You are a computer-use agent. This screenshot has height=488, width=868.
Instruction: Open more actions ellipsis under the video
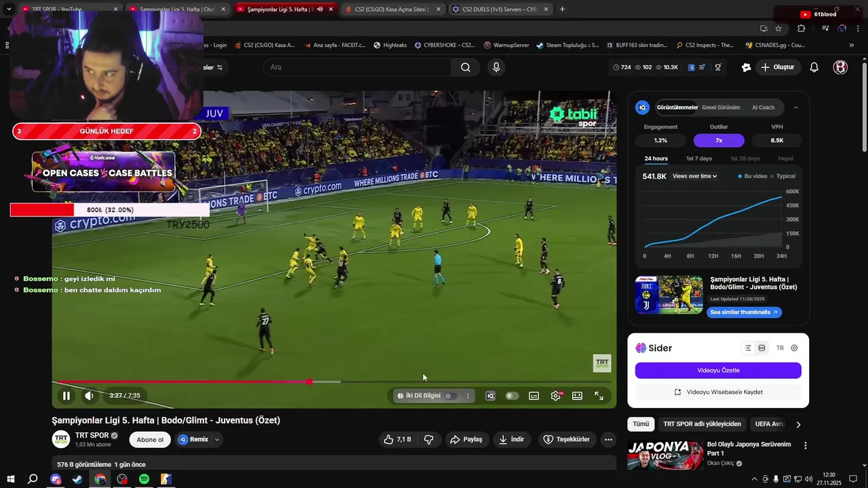point(608,439)
